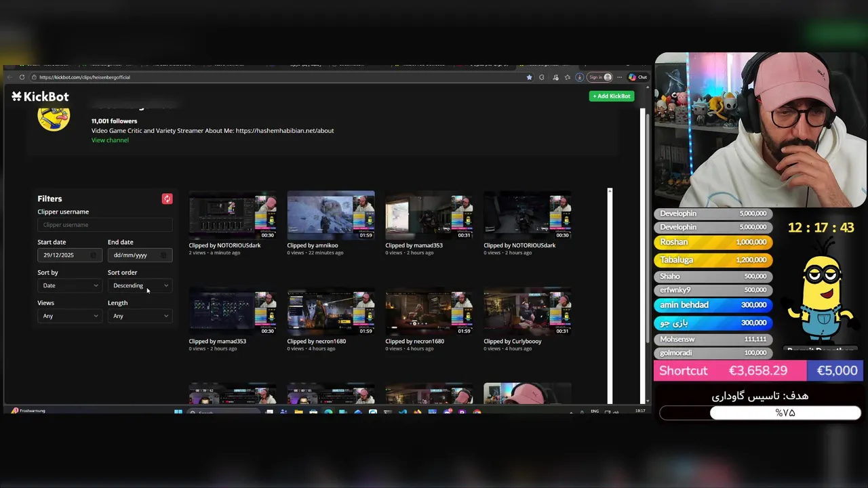Open top-row NOTORIOUSdark clip from 2 hours ago

pos(528,216)
